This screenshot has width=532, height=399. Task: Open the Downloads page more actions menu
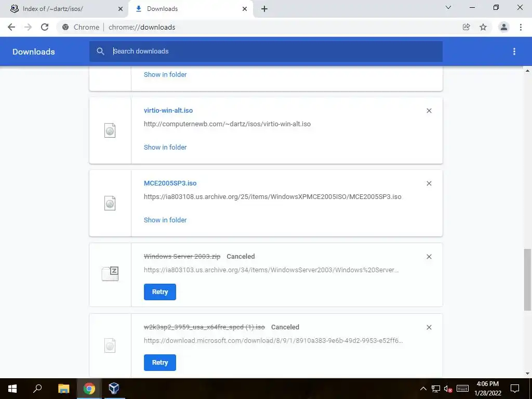pyautogui.click(x=514, y=51)
